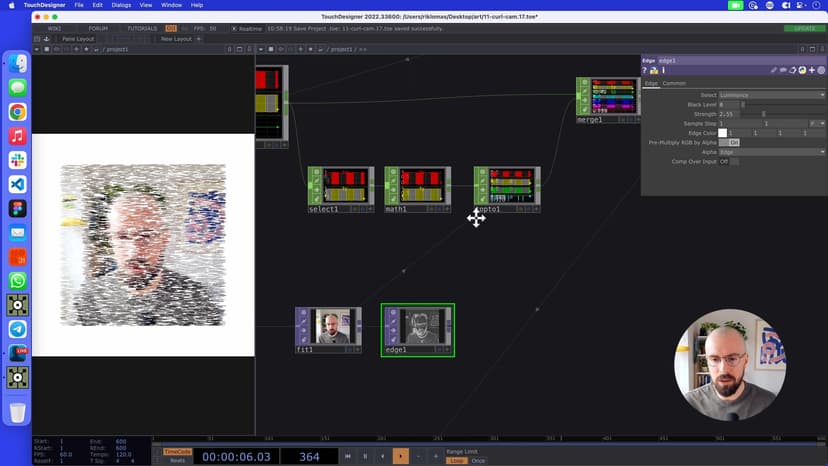Click the Edge Color white swatch
828x466 pixels.
click(x=722, y=133)
